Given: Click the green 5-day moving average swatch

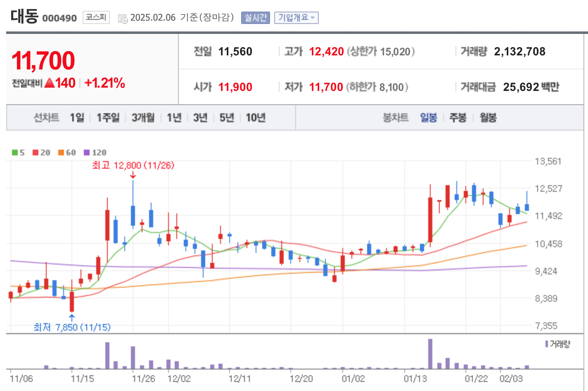Looking at the screenshot, I should pyautogui.click(x=15, y=153).
